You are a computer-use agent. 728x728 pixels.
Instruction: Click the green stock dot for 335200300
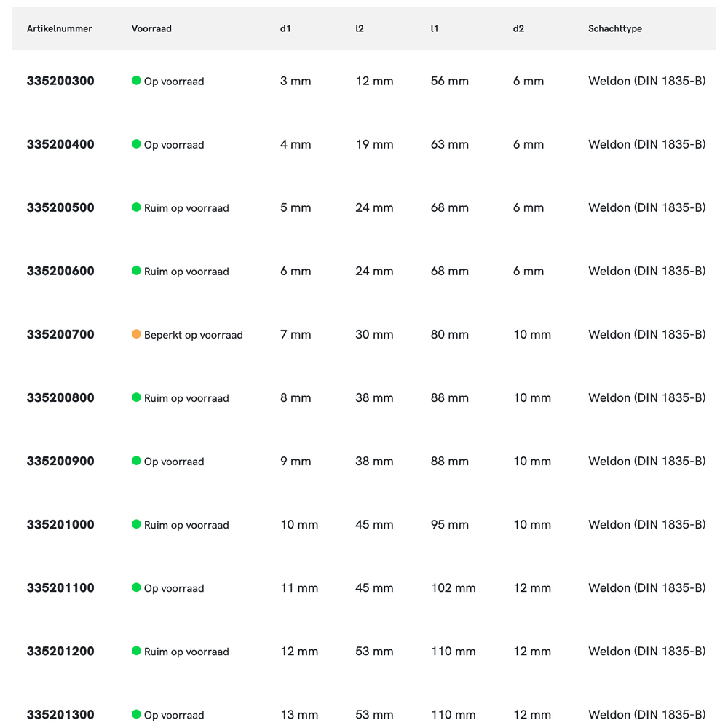point(136,81)
